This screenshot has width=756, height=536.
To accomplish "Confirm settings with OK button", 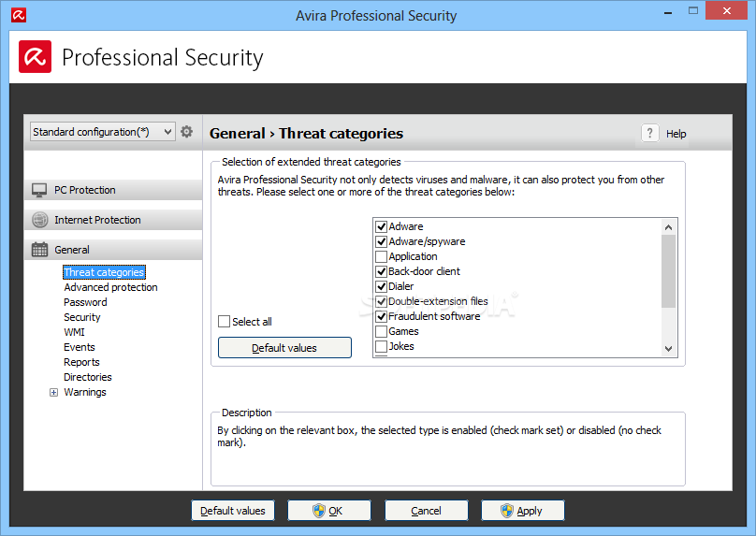I will [329, 511].
